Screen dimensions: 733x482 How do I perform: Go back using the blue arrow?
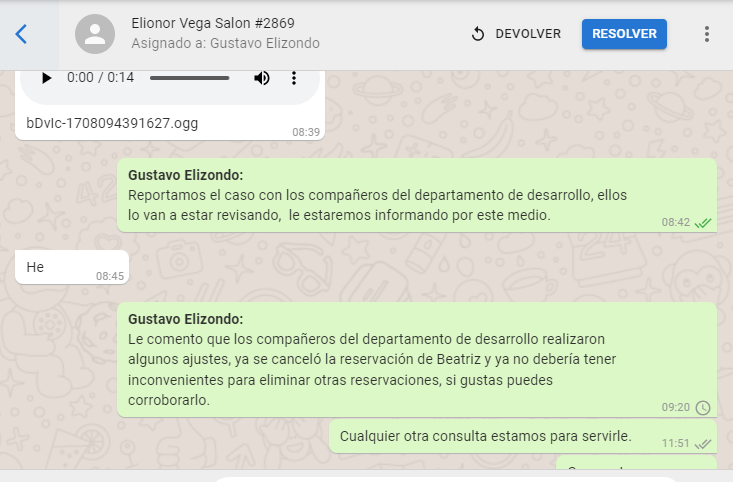22,34
